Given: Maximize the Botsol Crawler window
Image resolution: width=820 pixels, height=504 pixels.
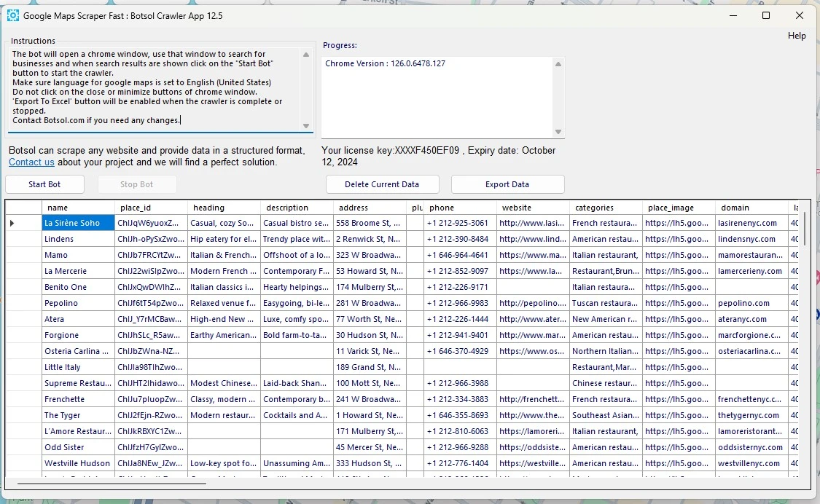Looking at the screenshot, I should (765, 16).
